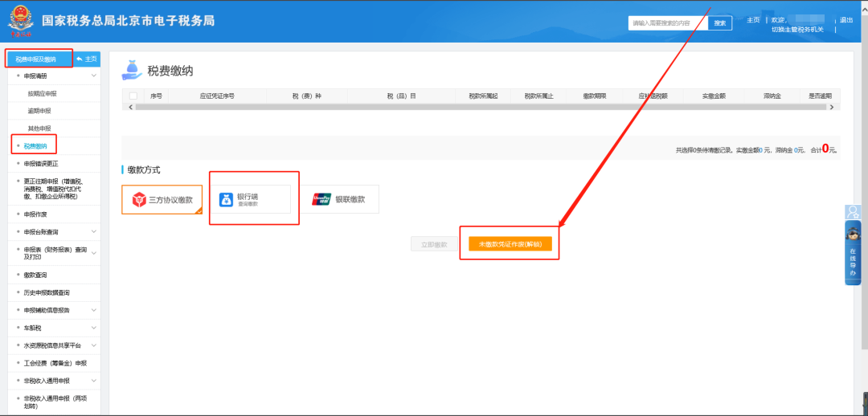Open 税费缴纳 in the sidebar
The width and height of the screenshot is (868, 416).
[35, 146]
